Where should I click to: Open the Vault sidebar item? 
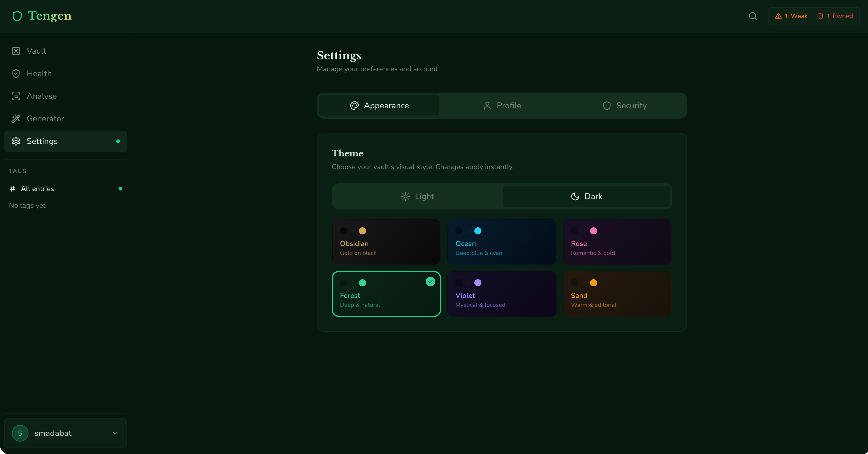(x=36, y=51)
